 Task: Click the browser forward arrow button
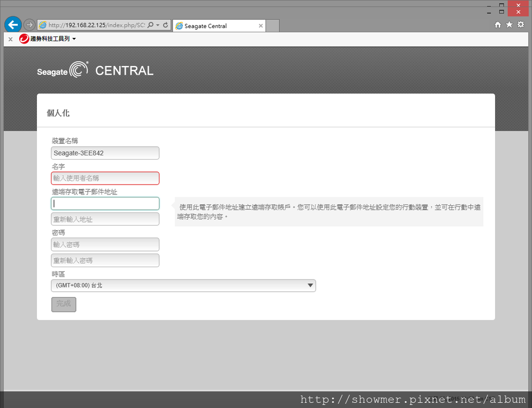coord(30,25)
